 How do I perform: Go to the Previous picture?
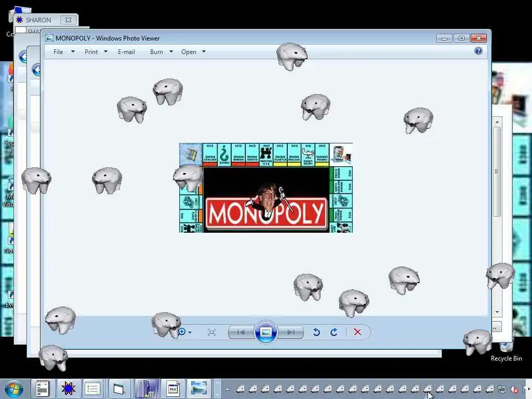[241, 332]
